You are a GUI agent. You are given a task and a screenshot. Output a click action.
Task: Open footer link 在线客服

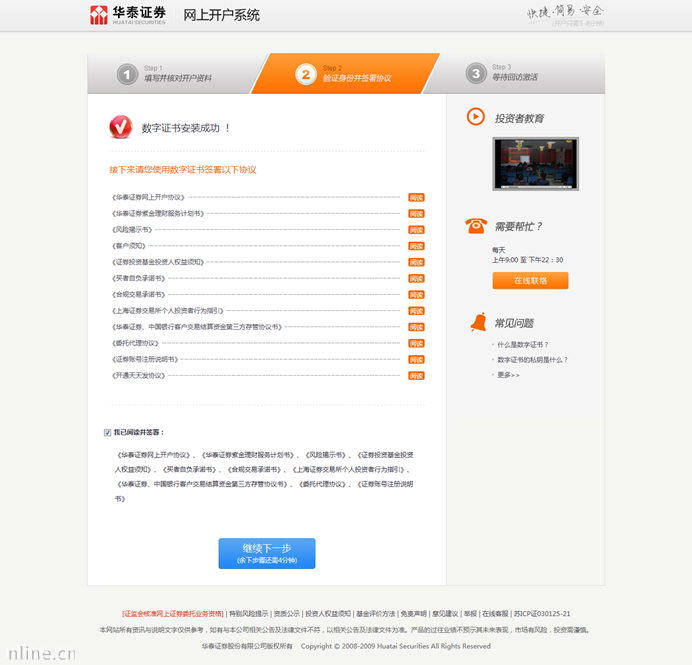coord(495,614)
